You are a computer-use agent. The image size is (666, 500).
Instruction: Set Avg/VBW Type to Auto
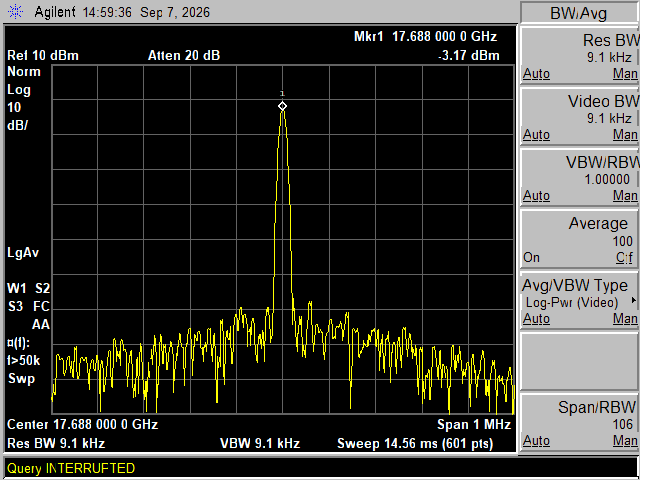[536, 319]
